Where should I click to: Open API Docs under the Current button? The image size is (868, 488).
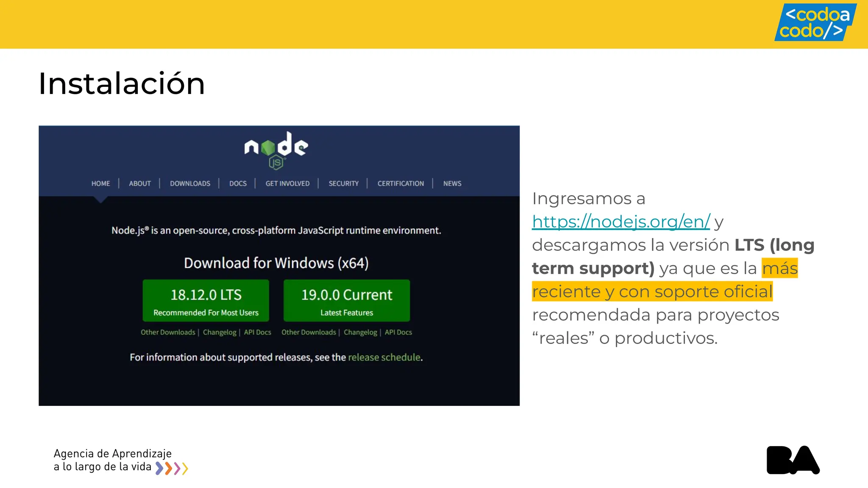point(398,332)
